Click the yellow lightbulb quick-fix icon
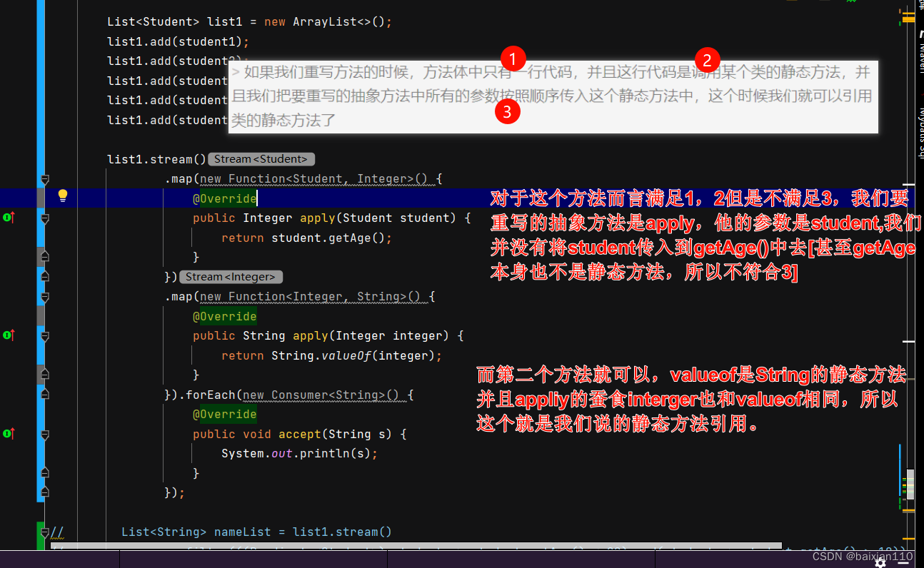924x568 pixels. point(62,196)
